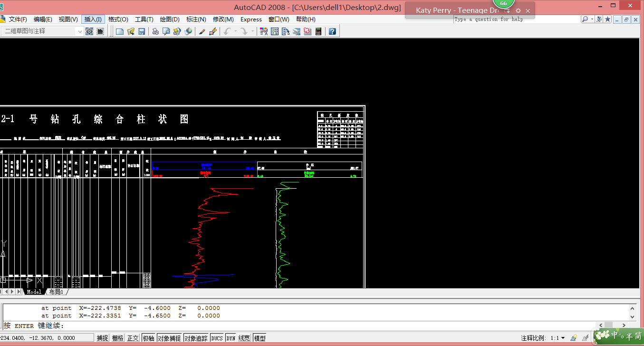Undo the last action arrow
This screenshot has width=644, height=346.
click(227, 31)
